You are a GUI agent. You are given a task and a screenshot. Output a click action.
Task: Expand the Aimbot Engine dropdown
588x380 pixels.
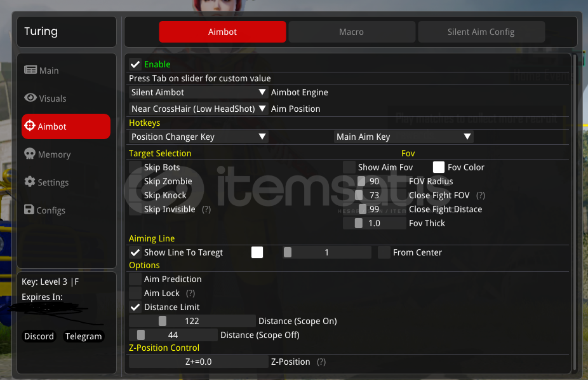(199, 92)
